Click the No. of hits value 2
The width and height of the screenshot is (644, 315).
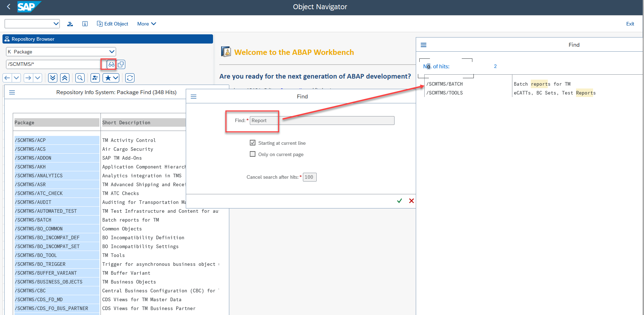pyautogui.click(x=495, y=66)
